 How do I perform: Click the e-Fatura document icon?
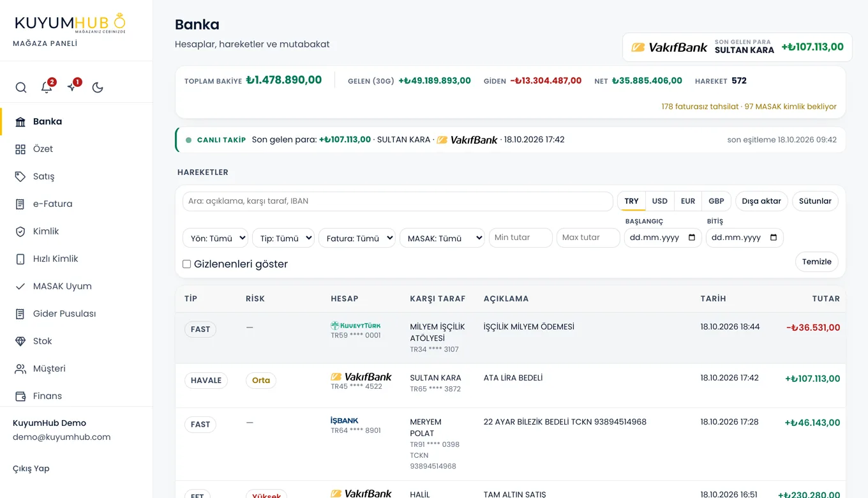coord(20,204)
